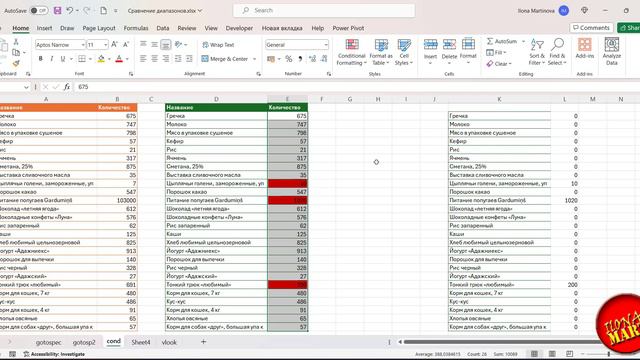
Task: Switch to the vlook sheet tab
Action: (x=169, y=342)
